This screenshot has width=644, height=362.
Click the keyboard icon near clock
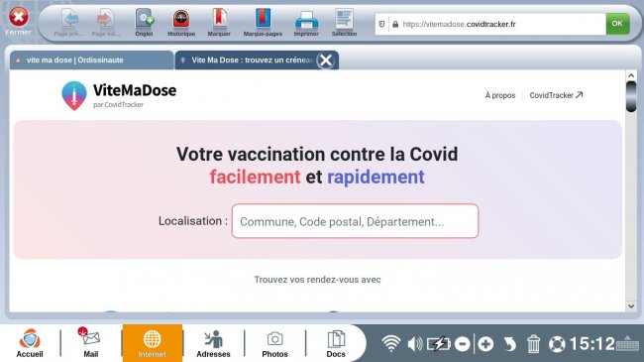coord(627,343)
